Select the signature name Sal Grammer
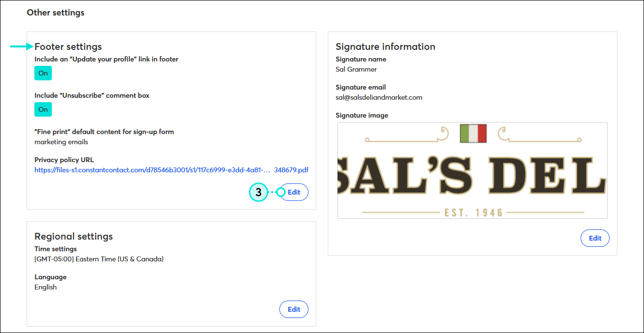644x333 pixels. tap(356, 69)
